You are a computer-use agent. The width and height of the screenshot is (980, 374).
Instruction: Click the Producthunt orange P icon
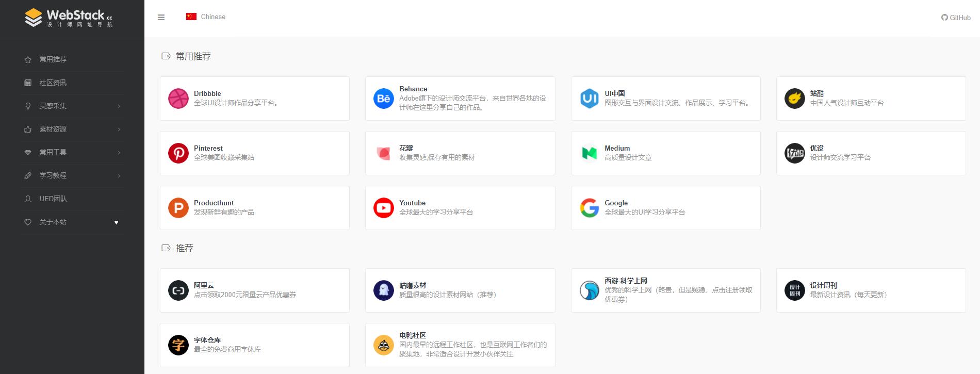(178, 208)
